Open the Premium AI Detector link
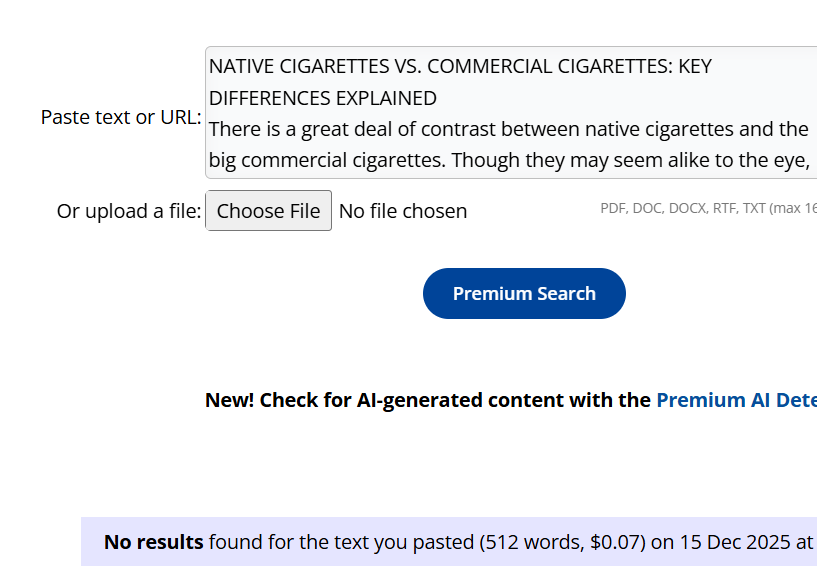 pos(736,400)
